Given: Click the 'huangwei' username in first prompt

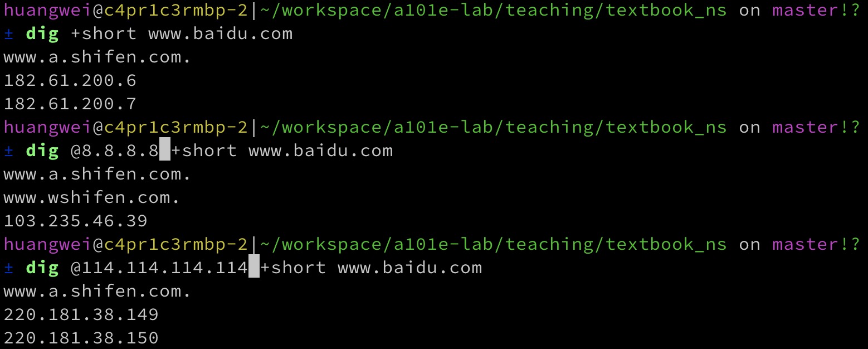Looking at the screenshot, I should point(48,11).
